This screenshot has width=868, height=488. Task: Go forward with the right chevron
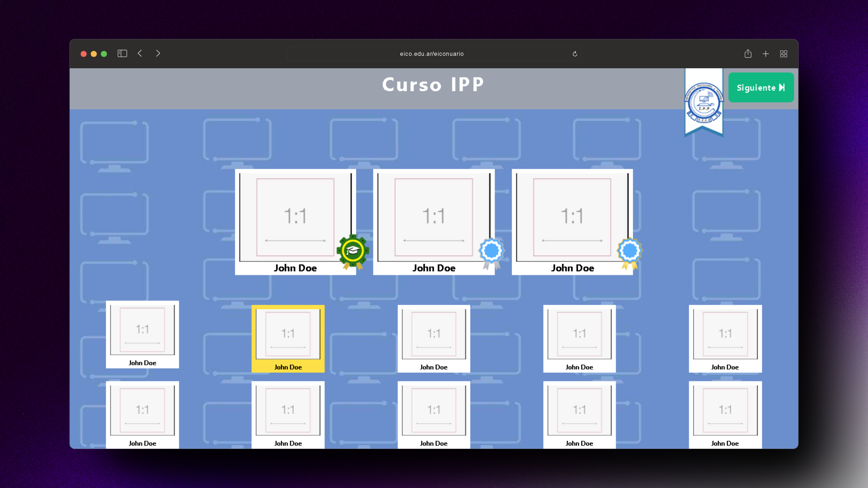(x=158, y=54)
